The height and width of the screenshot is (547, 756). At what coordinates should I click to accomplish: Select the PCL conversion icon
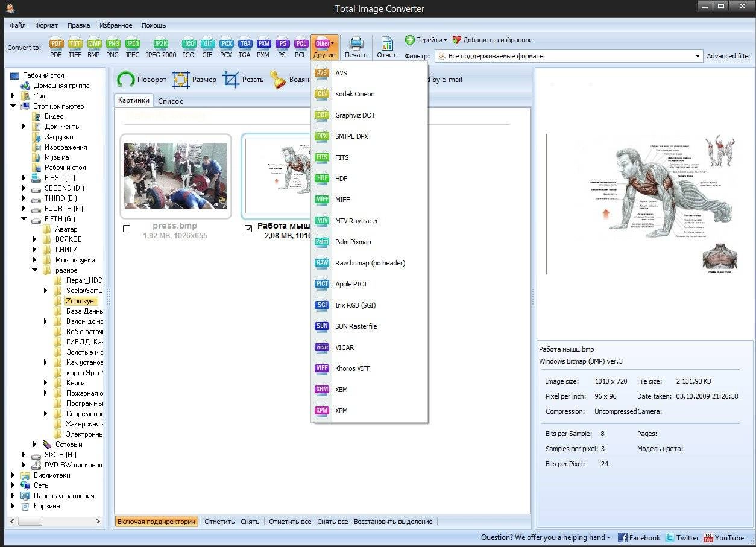300,48
